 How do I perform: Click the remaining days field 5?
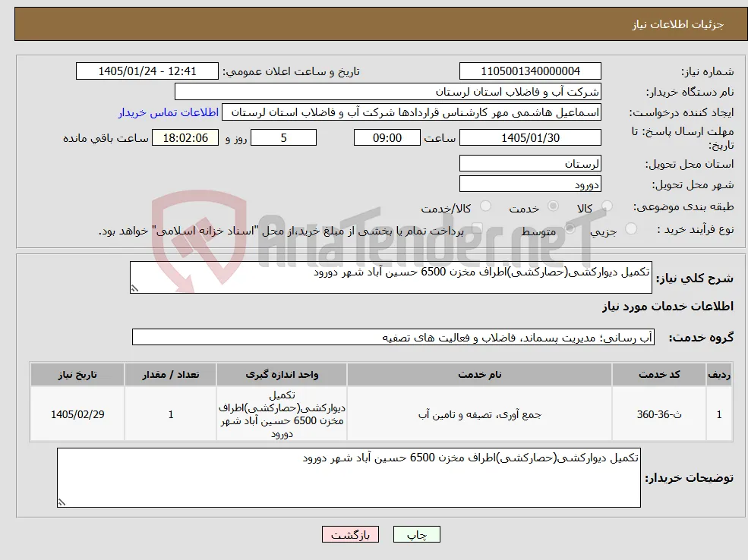283,138
